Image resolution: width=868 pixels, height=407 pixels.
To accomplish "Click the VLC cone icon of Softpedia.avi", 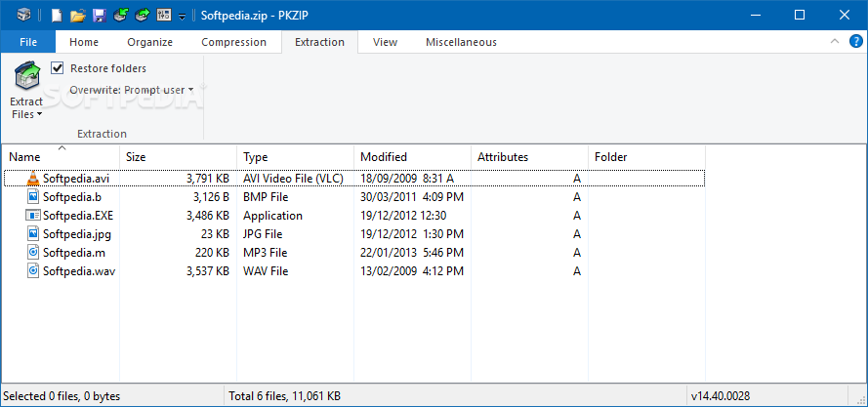I will (33, 178).
